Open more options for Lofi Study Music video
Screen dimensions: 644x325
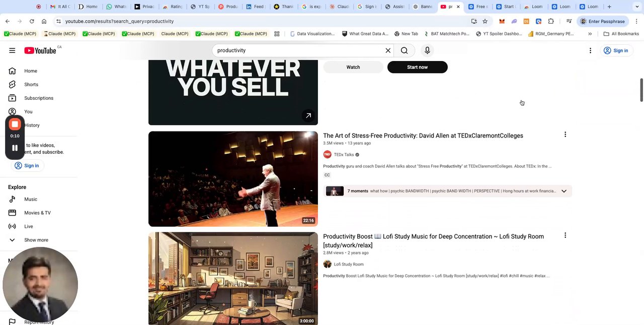[x=565, y=235]
